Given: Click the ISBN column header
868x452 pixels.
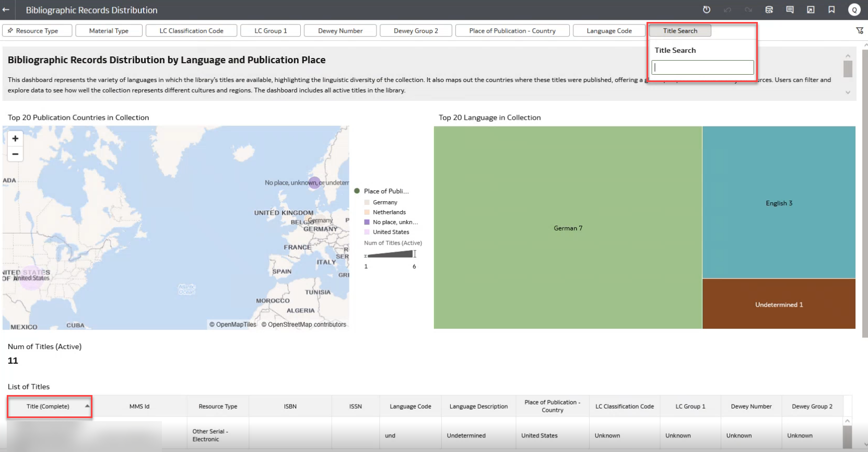Looking at the screenshot, I should point(290,406).
